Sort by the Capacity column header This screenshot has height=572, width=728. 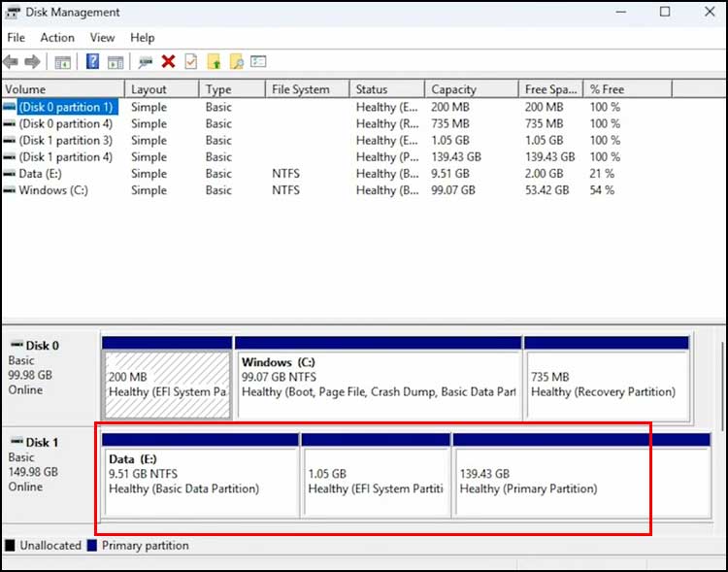pyautogui.click(x=471, y=89)
